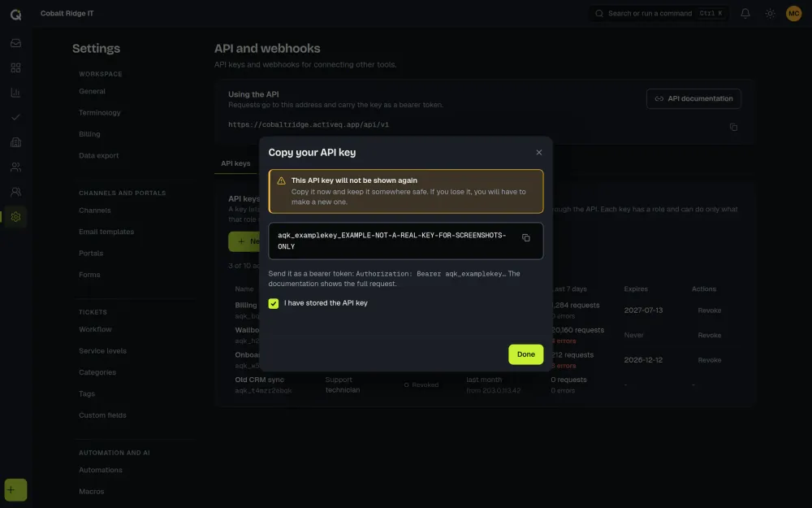Screen dimensions: 812x508
Task: Open Email templates settings
Action: point(106,232)
